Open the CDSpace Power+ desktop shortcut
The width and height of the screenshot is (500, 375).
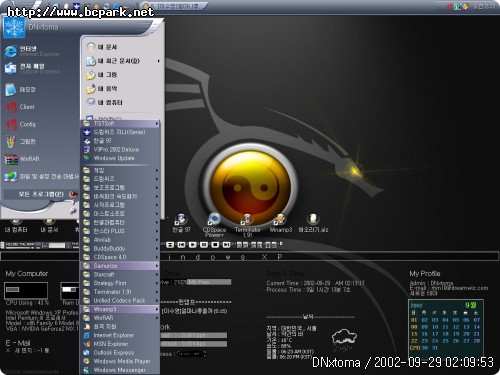214,225
